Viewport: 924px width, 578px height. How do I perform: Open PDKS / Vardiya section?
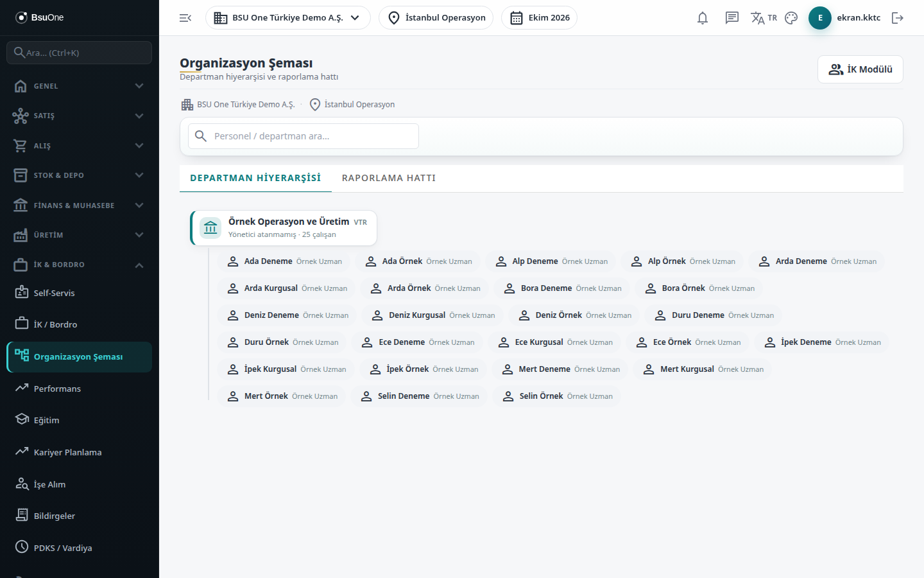[80, 548]
